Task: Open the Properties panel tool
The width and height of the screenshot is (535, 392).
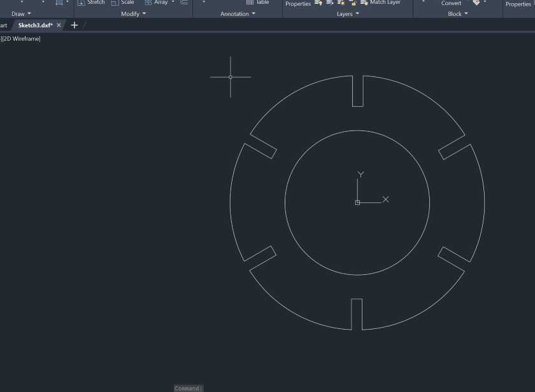Action: click(x=518, y=4)
